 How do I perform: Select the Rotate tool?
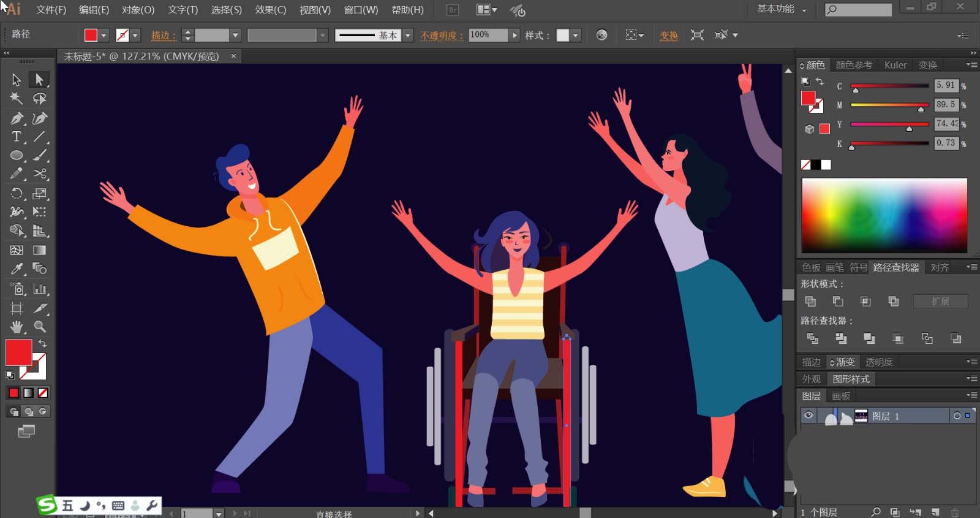tap(17, 194)
